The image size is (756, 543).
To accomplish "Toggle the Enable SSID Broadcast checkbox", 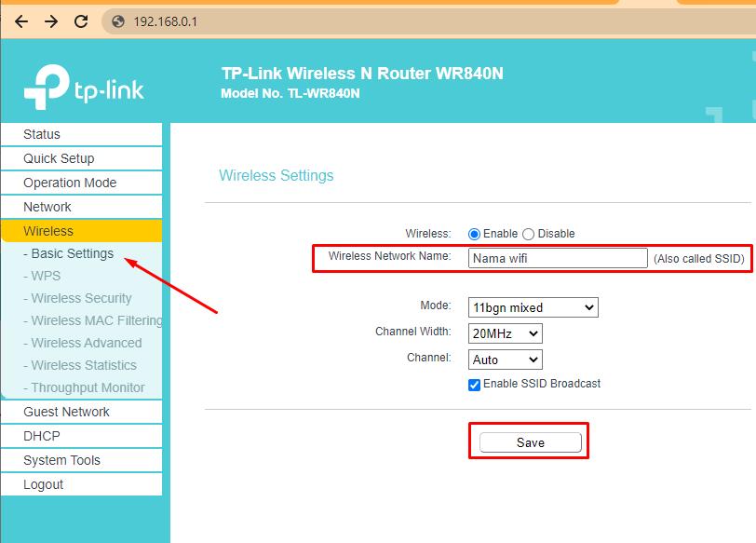I will pyautogui.click(x=475, y=385).
